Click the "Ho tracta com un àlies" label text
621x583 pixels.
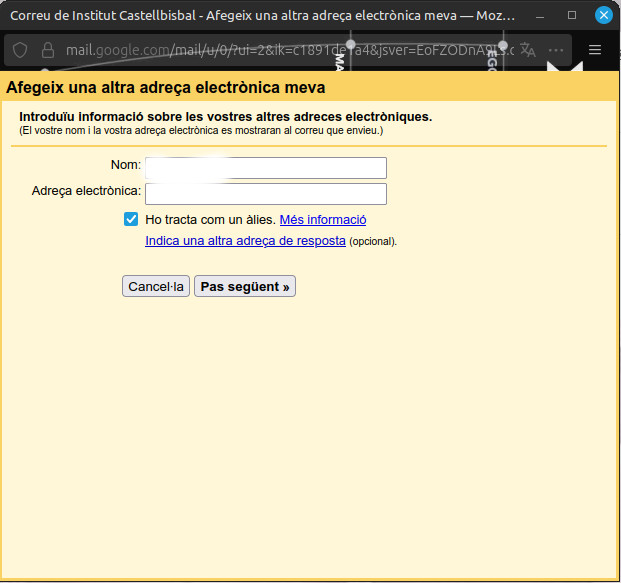coord(210,220)
